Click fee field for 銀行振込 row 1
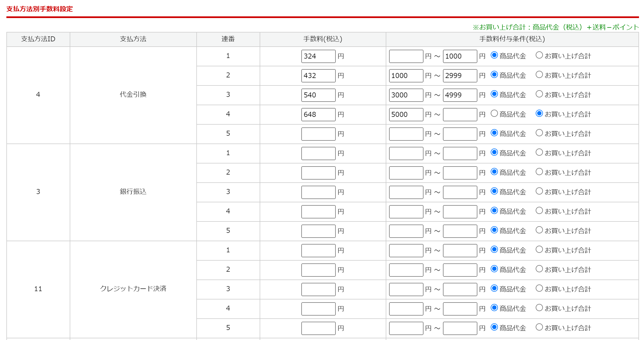 (318, 153)
